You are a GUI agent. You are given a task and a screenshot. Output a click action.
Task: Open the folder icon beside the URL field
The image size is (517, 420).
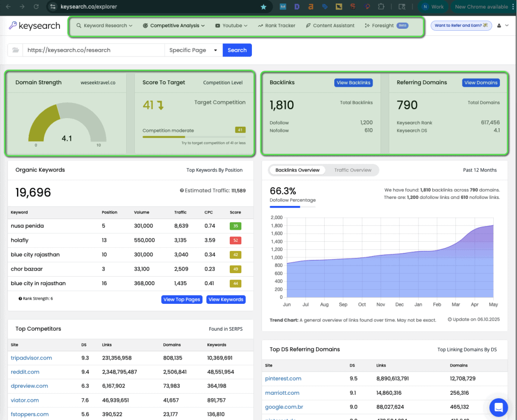pyautogui.click(x=15, y=50)
